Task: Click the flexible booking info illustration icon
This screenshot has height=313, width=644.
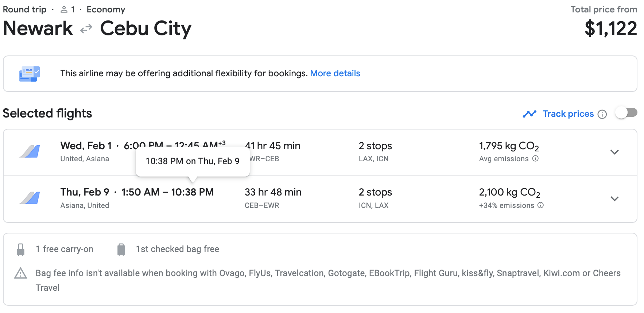Action: [29, 74]
